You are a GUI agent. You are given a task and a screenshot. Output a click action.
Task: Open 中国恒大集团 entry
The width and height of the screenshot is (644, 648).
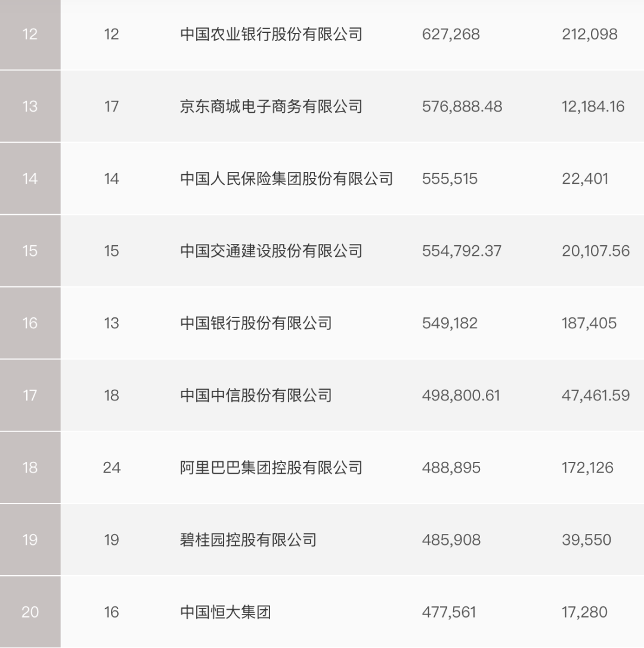point(225,612)
